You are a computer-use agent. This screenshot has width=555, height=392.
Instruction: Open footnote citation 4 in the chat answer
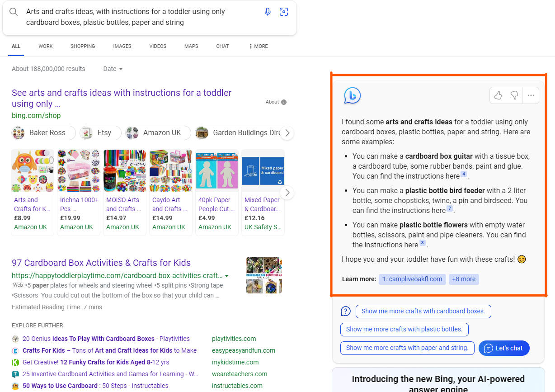click(463, 173)
